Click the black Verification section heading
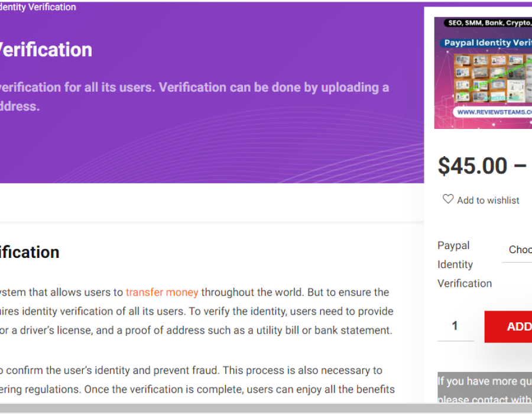The height and width of the screenshot is (414, 532). pyautogui.click(x=30, y=252)
